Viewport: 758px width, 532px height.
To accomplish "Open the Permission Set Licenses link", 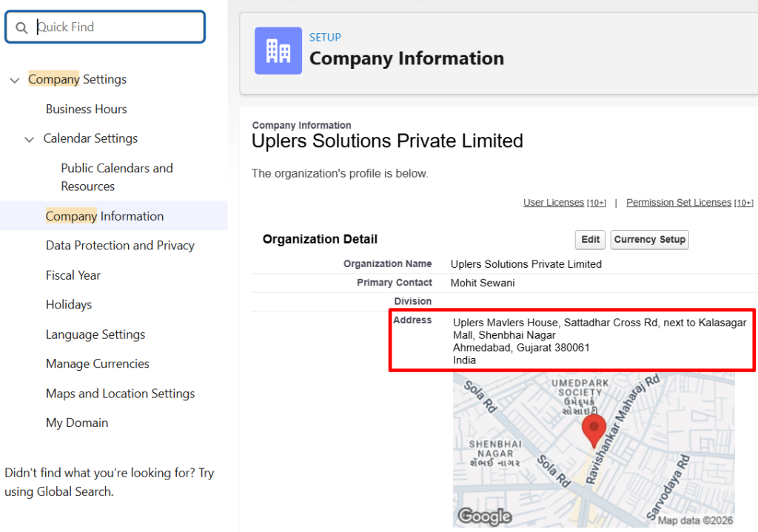I will coord(679,203).
